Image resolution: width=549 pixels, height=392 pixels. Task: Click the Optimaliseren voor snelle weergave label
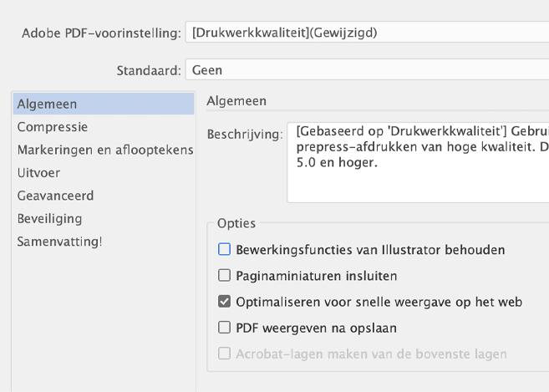pos(379,302)
